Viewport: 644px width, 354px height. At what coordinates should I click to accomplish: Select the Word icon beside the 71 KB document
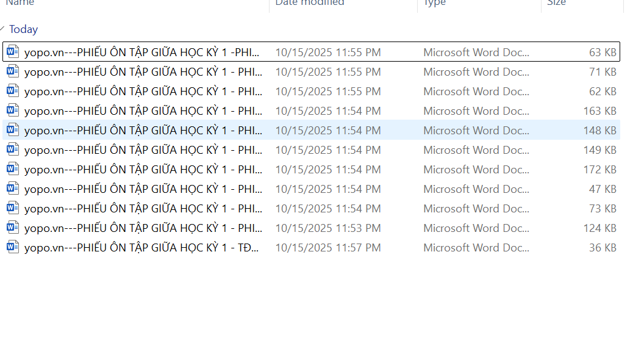tap(13, 71)
